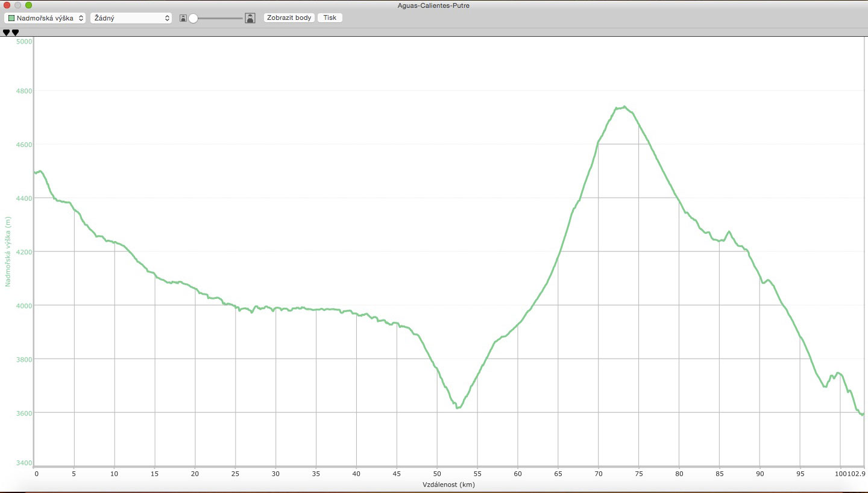868x493 pixels.
Task: Click the Vzdálenost (km) axis label
Action: click(x=448, y=484)
